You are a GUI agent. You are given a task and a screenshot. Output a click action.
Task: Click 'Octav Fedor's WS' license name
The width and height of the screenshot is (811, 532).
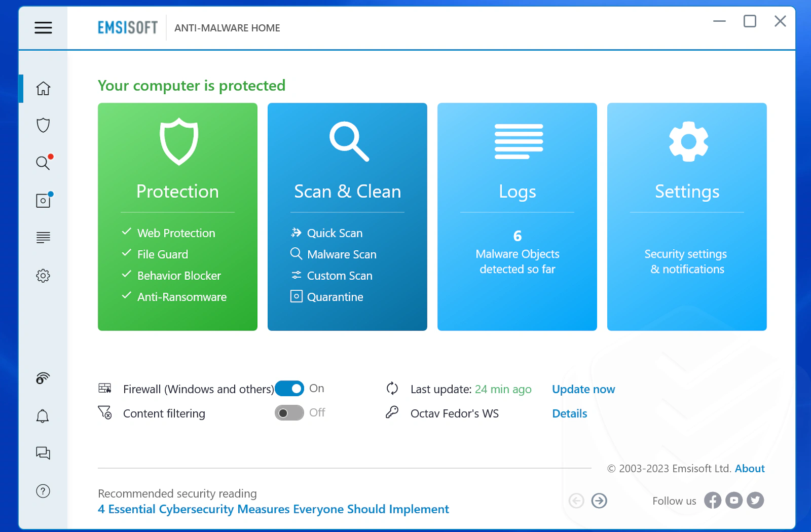point(455,413)
